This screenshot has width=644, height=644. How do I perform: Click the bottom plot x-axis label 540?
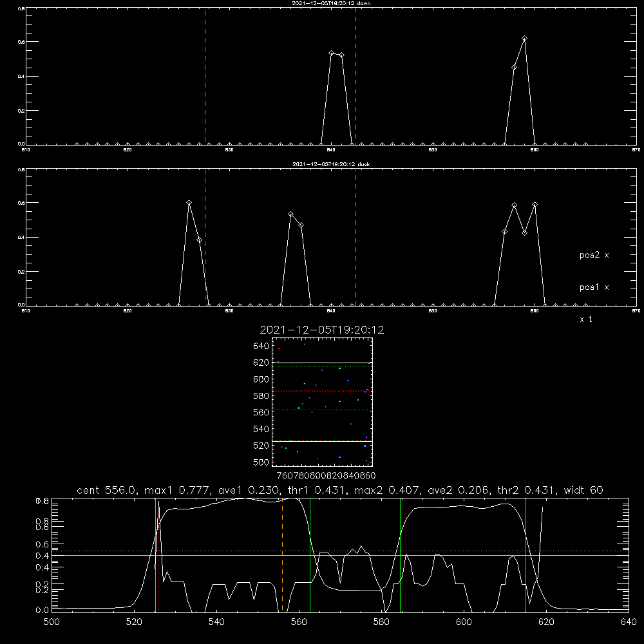pos(216,622)
